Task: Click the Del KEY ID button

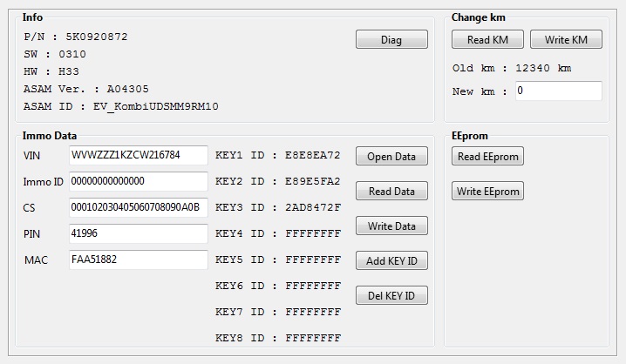Action: point(391,296)
